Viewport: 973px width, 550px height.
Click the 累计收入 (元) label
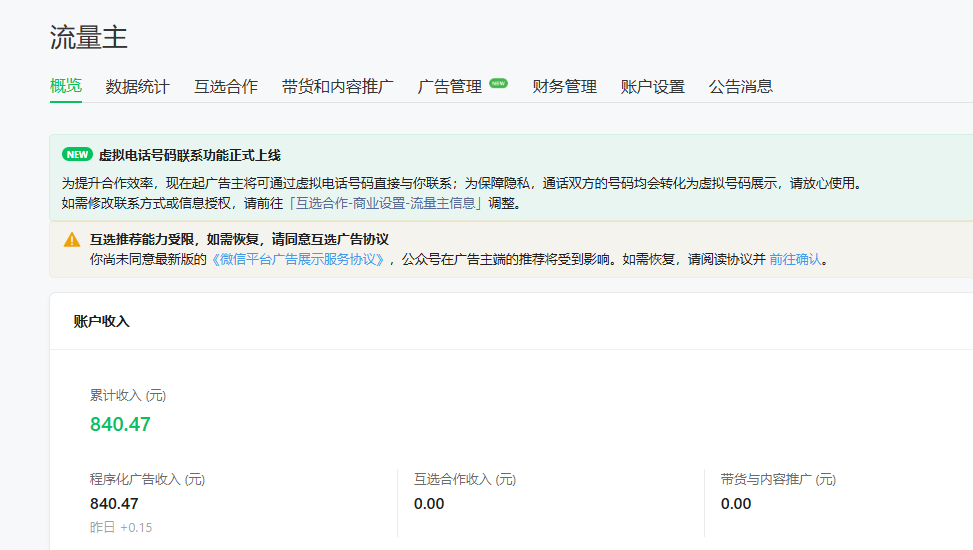pos(128,395)
